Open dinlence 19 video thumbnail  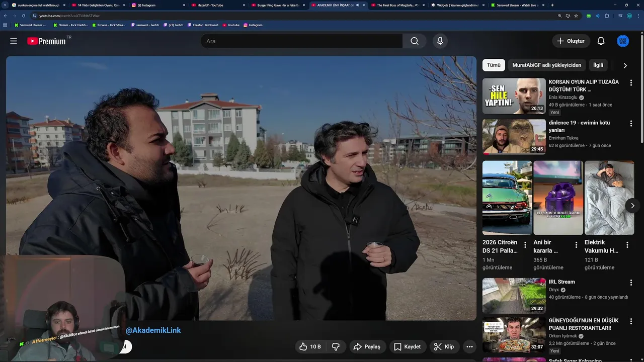tap(514, 137)
